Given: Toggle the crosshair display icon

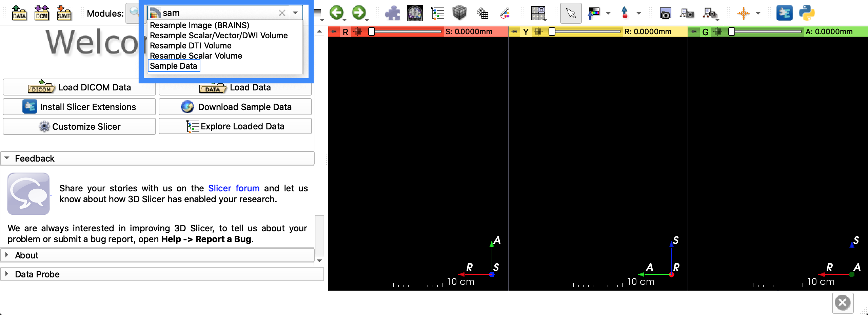Looking at the screenshot, I should point(743,13).
